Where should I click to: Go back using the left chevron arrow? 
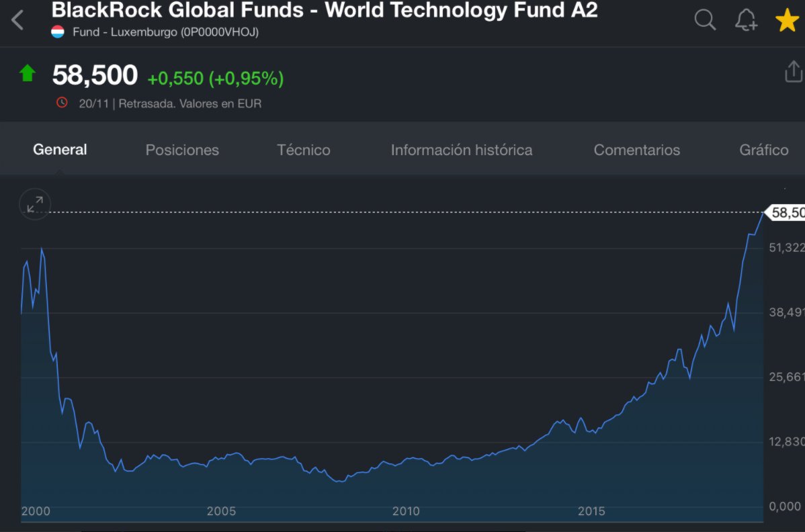pyautogui.click(x=17, y=21)
